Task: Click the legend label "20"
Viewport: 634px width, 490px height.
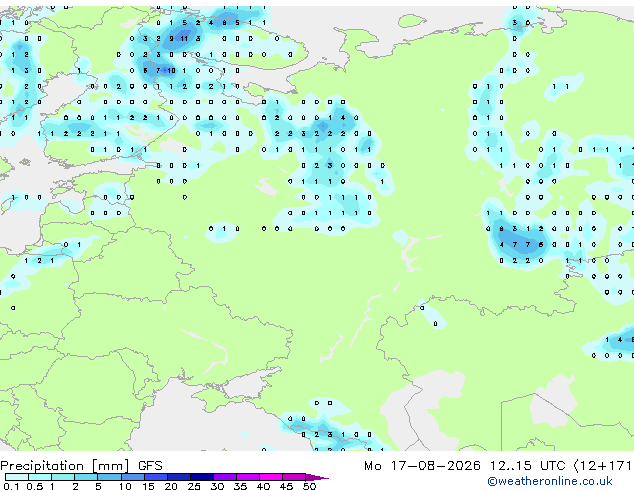Action: [171, 486]
